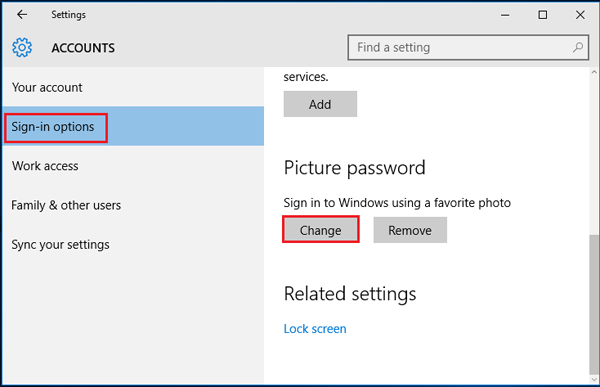Close the Settings window
Screen dimensions: 600x387
point(580,15)
